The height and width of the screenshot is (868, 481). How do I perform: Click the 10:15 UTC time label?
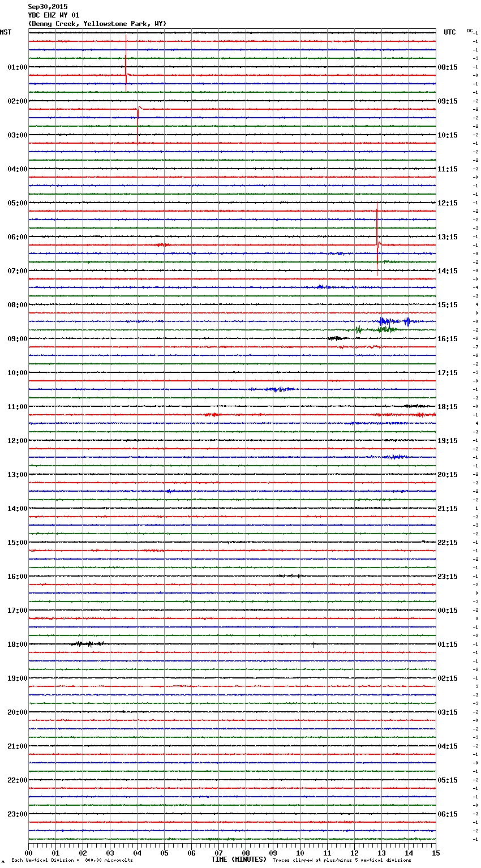[448, 135]
